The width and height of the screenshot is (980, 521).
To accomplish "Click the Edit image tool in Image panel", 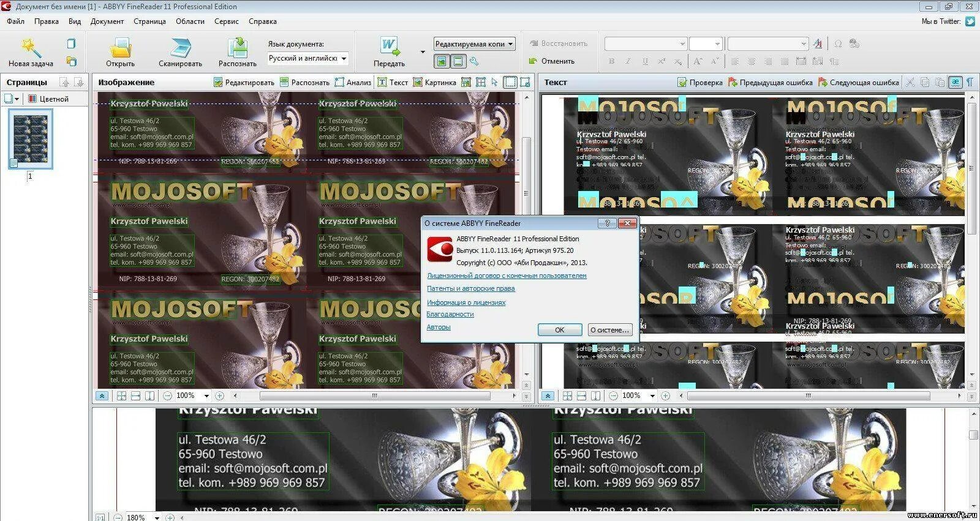I will (244, 82).
